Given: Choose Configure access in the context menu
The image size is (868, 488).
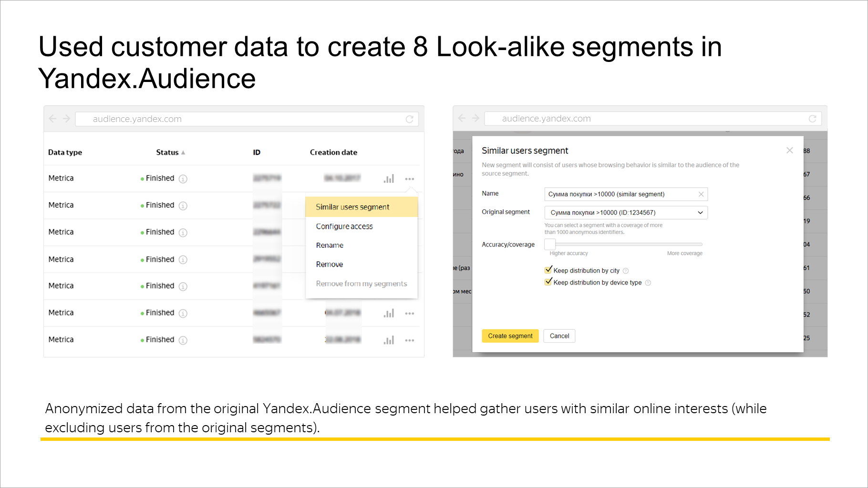Looking at the screenshot, I should 344,226.
